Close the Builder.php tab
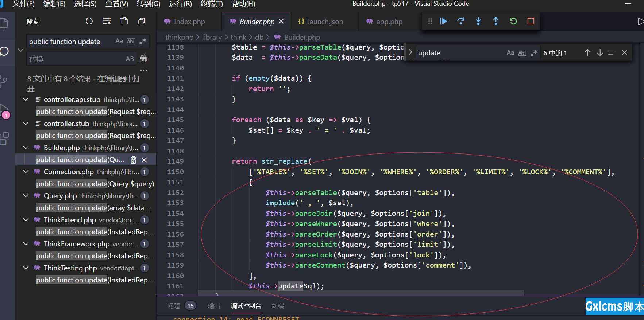 point(281,21)
